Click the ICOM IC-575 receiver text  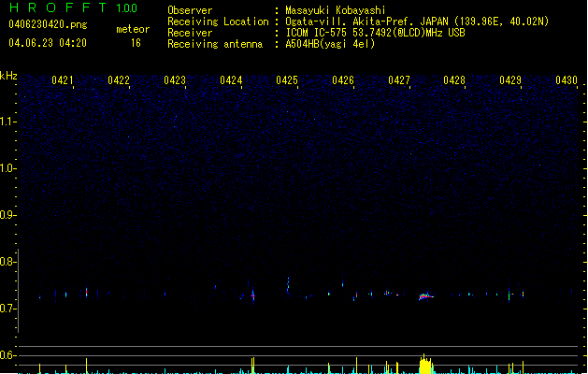(376, 33)
